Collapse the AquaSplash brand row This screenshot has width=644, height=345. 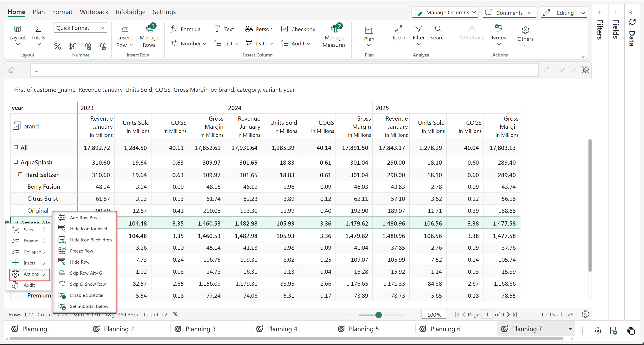[x=16, y=162]
